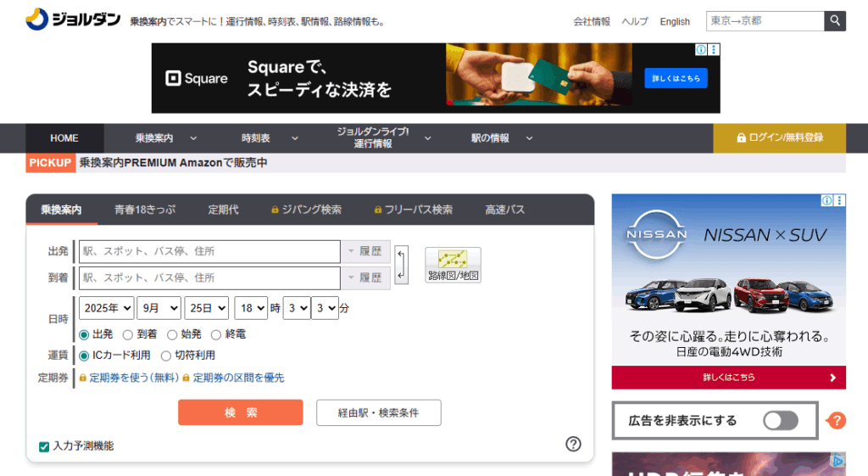868x476 pixels.
Task: Uncheck the 入力予測機能 checkbox
Action: click(44, 446)
